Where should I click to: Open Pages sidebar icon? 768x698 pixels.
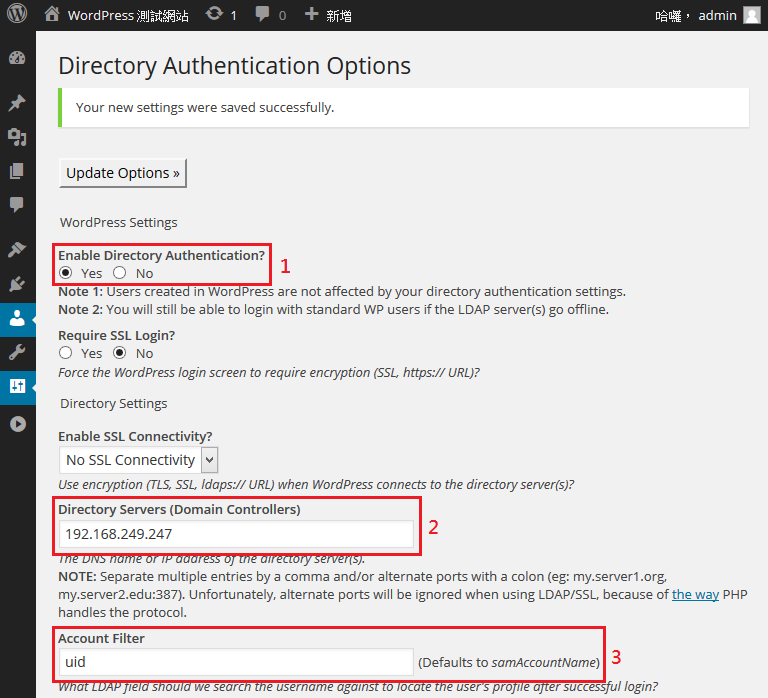pos(17,171)
